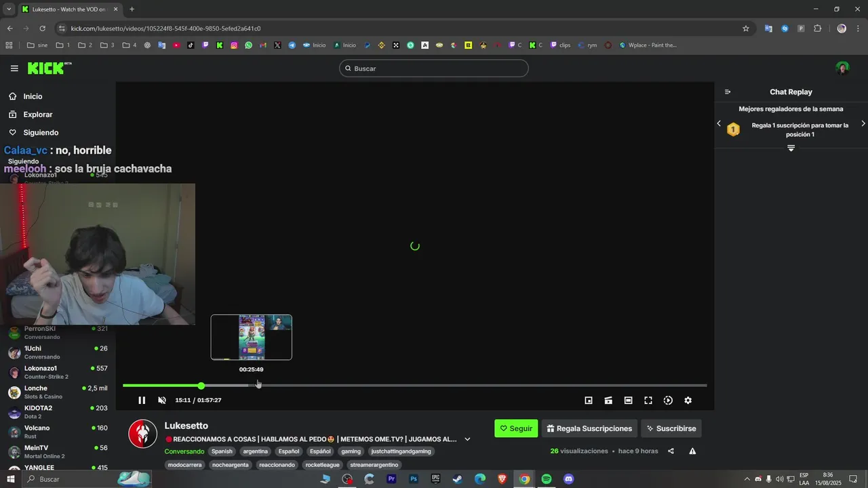Select the argentina tag

point(256,451)
